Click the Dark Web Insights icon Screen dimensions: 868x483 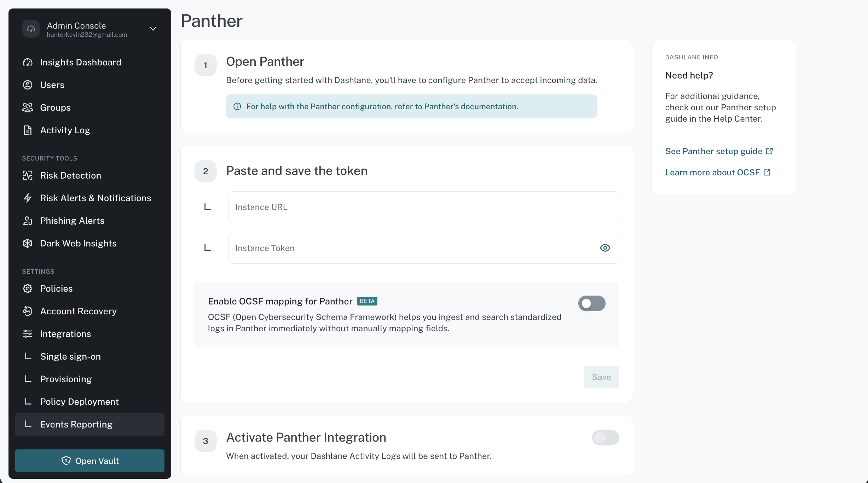coord(28,243)
